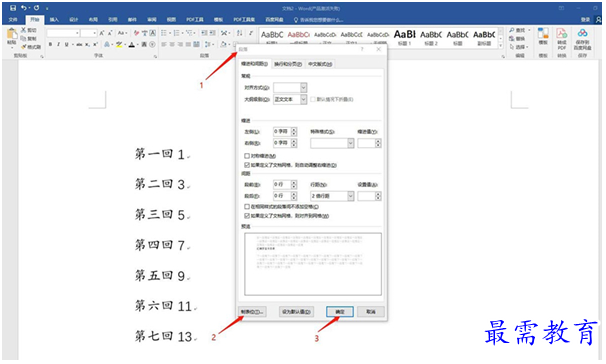The width and height of the screenshot is (606, 364).
Task: Toggle Underline formatting
Action: (66, 45)
